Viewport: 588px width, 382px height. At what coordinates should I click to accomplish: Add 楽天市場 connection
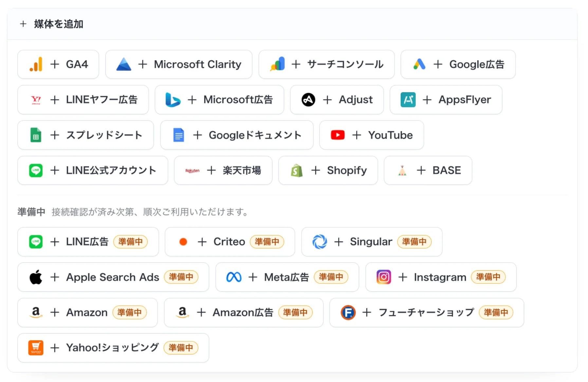tap(223, 170)
